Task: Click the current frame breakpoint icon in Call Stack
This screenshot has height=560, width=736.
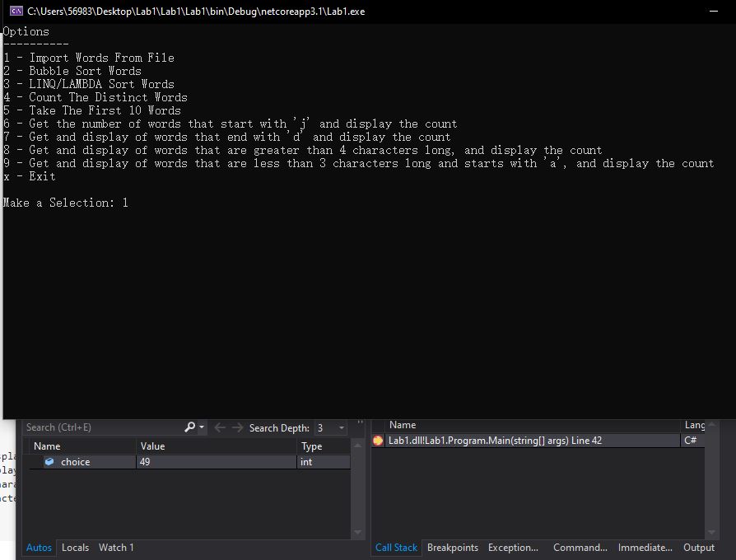Action: (378, 441)
